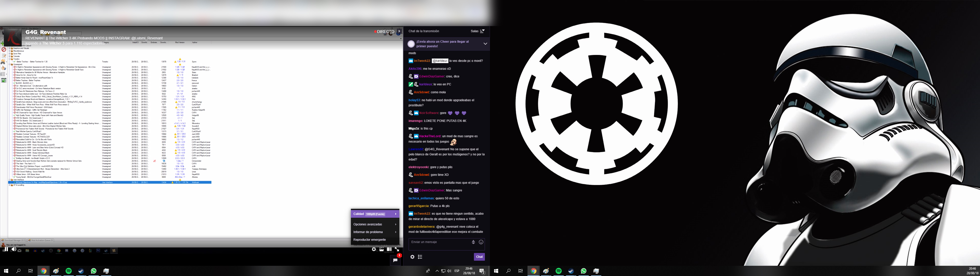Screen dimensions: 980x276
Task: Click the Bits cheer icon in message box
Action: 473,242
